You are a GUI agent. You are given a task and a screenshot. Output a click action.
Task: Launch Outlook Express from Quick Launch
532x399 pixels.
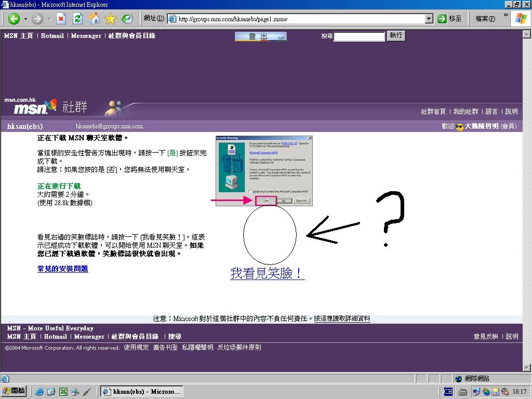coord(51,392)
